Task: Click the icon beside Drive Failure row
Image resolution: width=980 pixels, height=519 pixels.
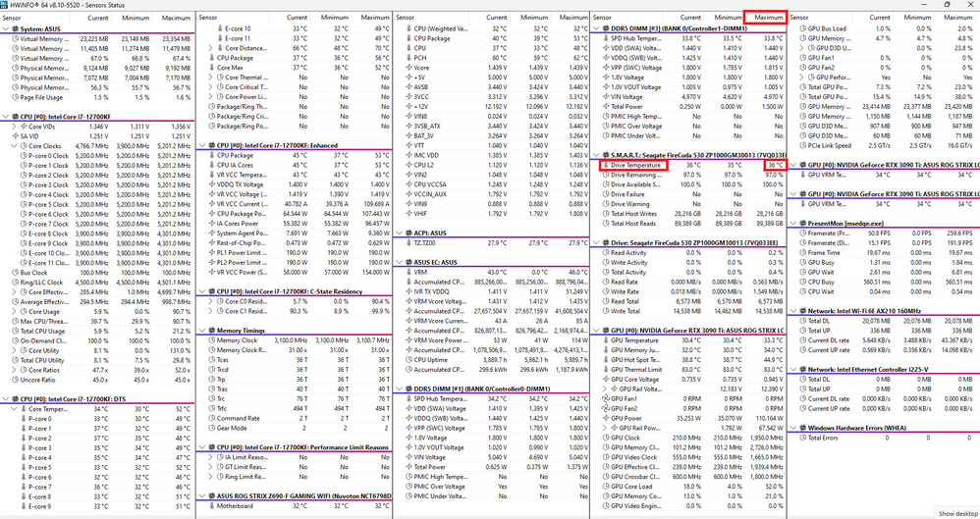Action: click(x=605, y=194)
